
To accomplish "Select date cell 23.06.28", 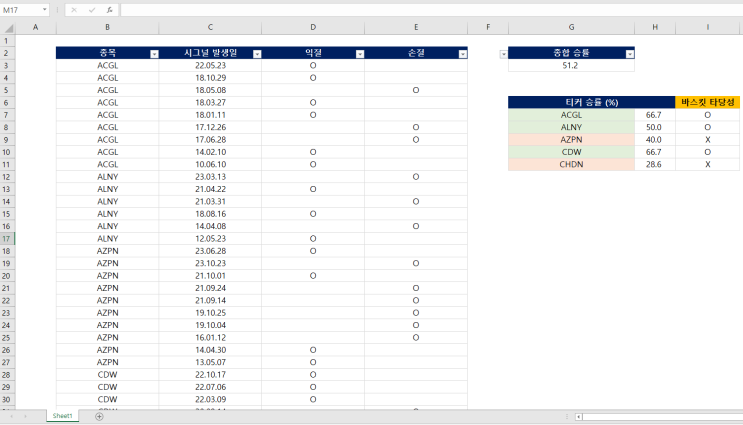I will coord(210,251).
